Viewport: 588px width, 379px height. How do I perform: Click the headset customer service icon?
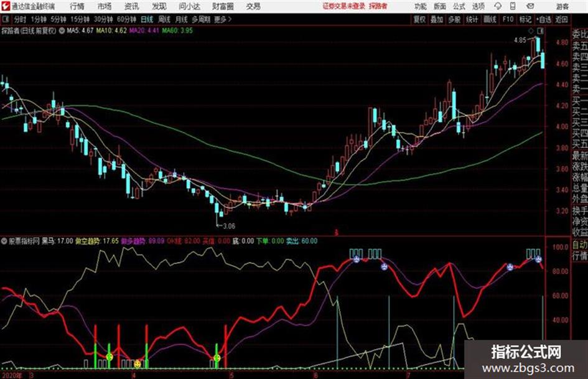pos(498,6)
